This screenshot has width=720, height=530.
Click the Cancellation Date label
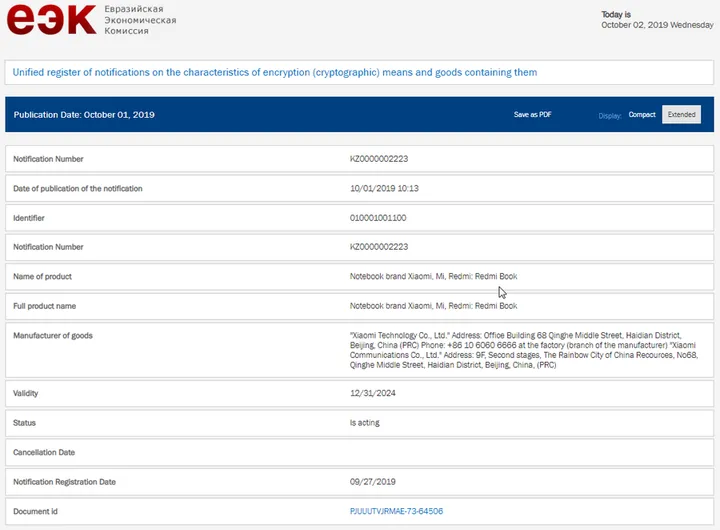pyautogui.click(x=44, y=452)
